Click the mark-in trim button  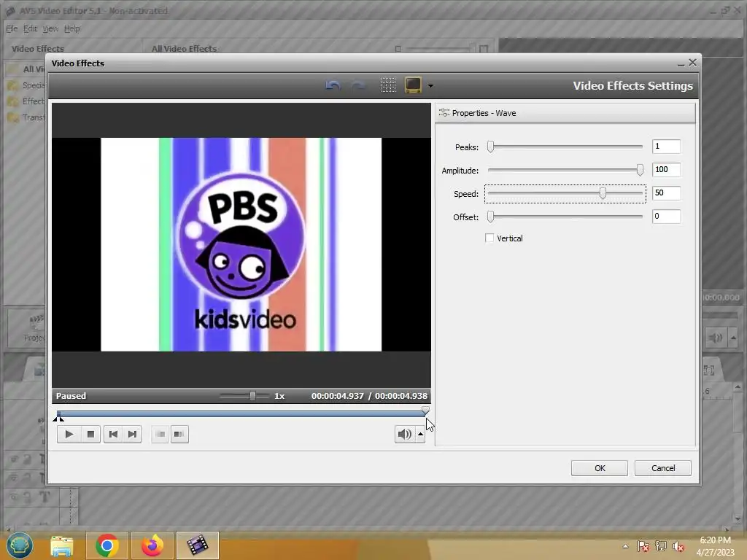click(160, 434)
